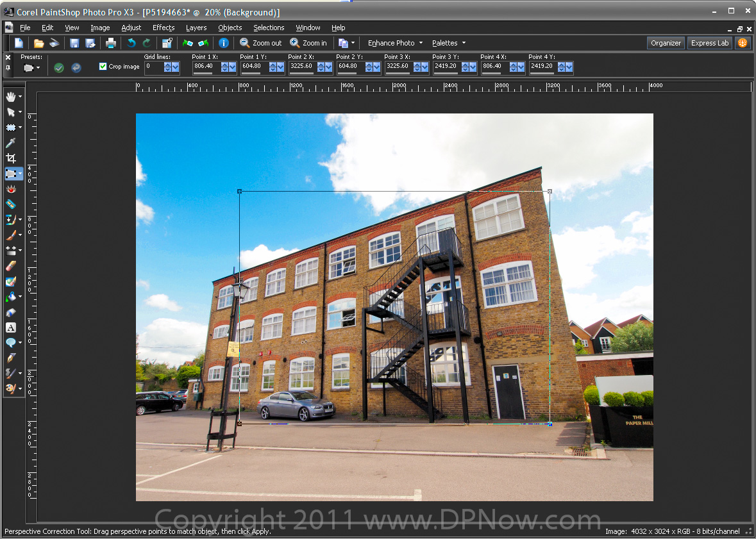Screen dimensions: 756x539
Task: Apply perspective correction with green checkmark
Action: (59, 67)
